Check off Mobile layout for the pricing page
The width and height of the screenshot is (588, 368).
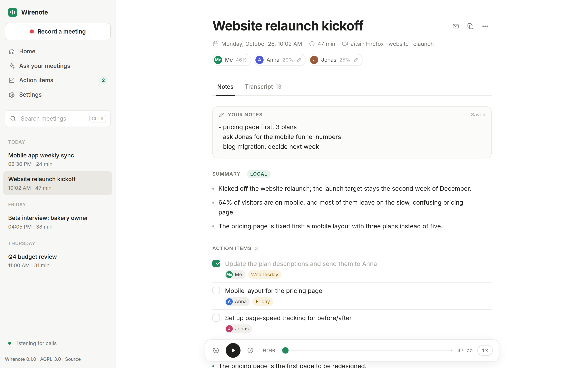point(216,291)
